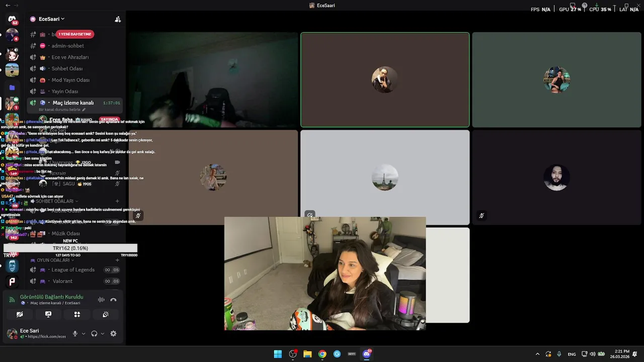644x362 pixels.
Task: Toggle noise suppression waveform icon
Action: point(101,300)
